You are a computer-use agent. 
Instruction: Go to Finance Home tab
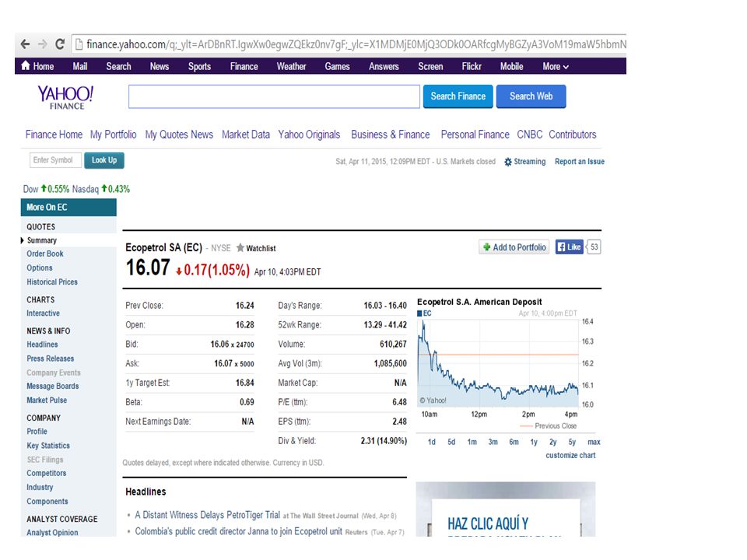pos(54,135)
